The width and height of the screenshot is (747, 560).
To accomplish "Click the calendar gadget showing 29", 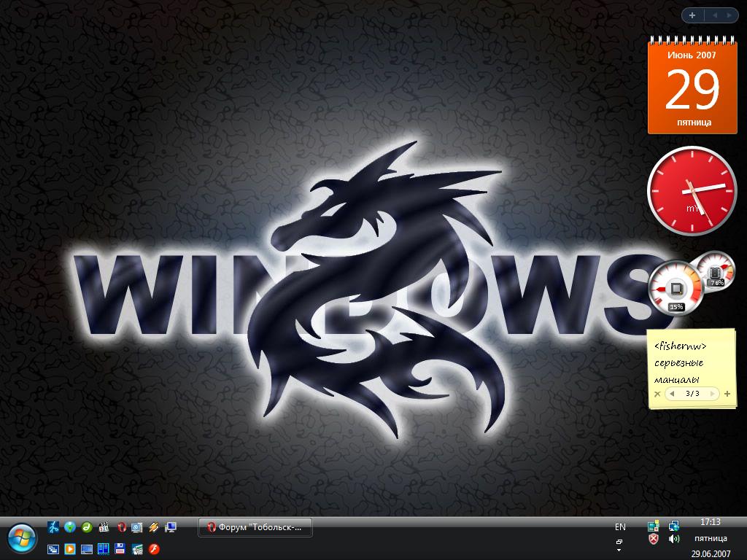I will point(692,85).
